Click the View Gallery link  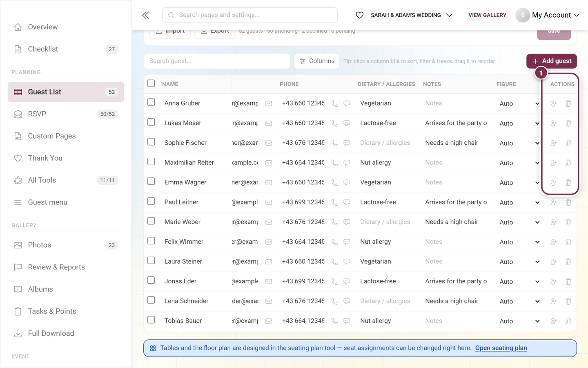(487, 15)
